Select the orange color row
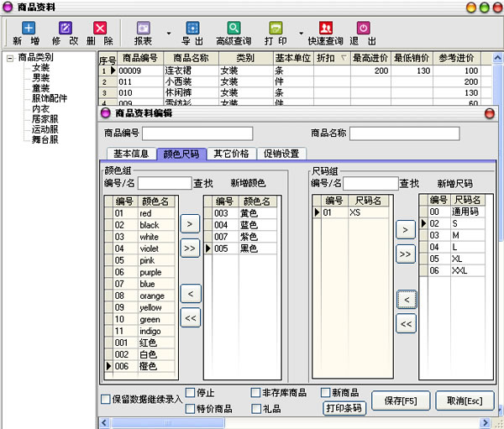Image resolution: width=504 pixels, height=429 pixels. 151,296
